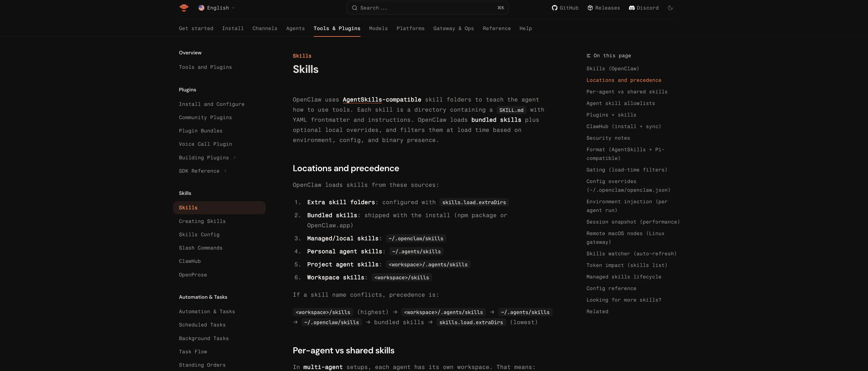Click the US flag icon

pyautogui.click(x=201, y=8)
